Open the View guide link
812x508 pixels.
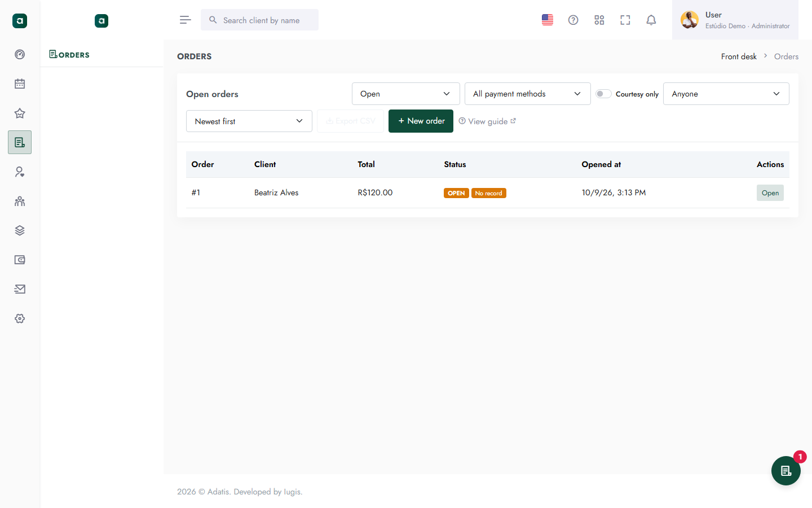[487, 121]
